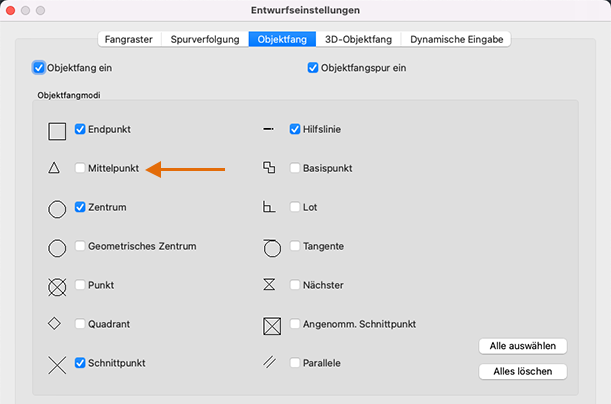Click the Quadrant diamond snap icon

(55, 323)
